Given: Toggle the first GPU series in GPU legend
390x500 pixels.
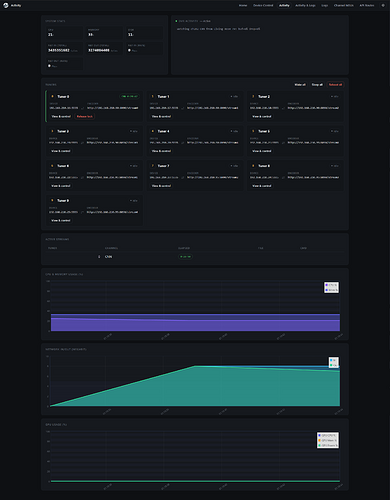Looking at the screenshot, I should [x=327, y=435].
